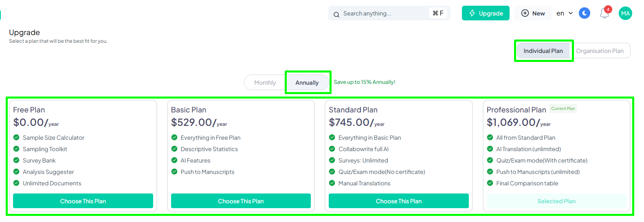Screen dimensions: 644x222
Task: Open the MA user avatar menu
Action: click(x=625, y=13)
